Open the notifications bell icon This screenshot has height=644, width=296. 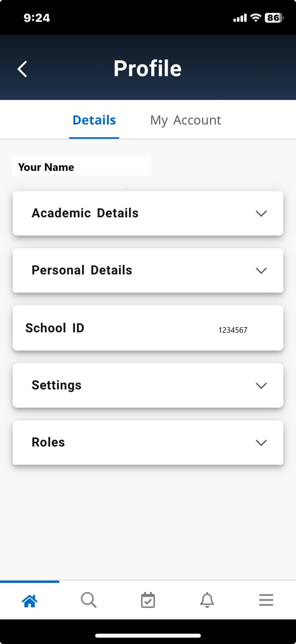coord(207,600)
